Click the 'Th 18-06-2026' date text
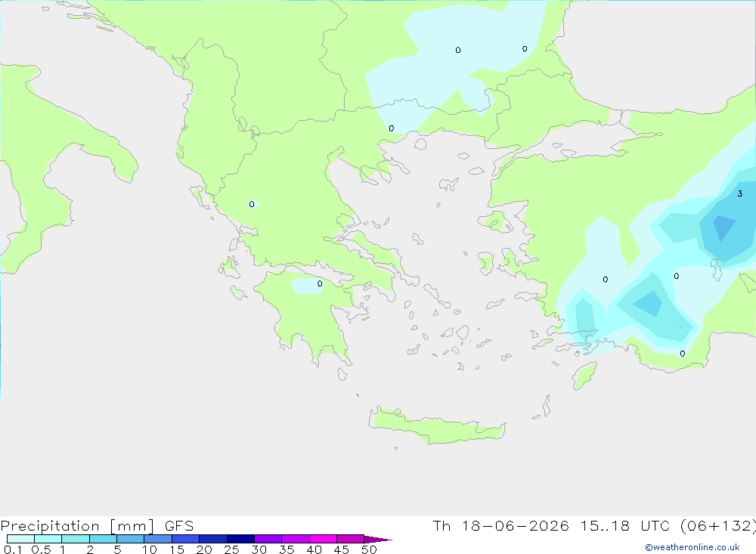 click(x=500, y=526)
